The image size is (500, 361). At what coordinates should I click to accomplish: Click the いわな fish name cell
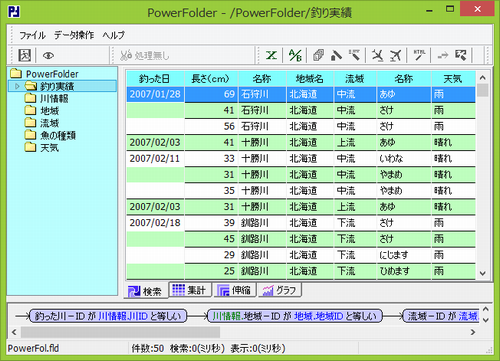click(x=404, y=158)
